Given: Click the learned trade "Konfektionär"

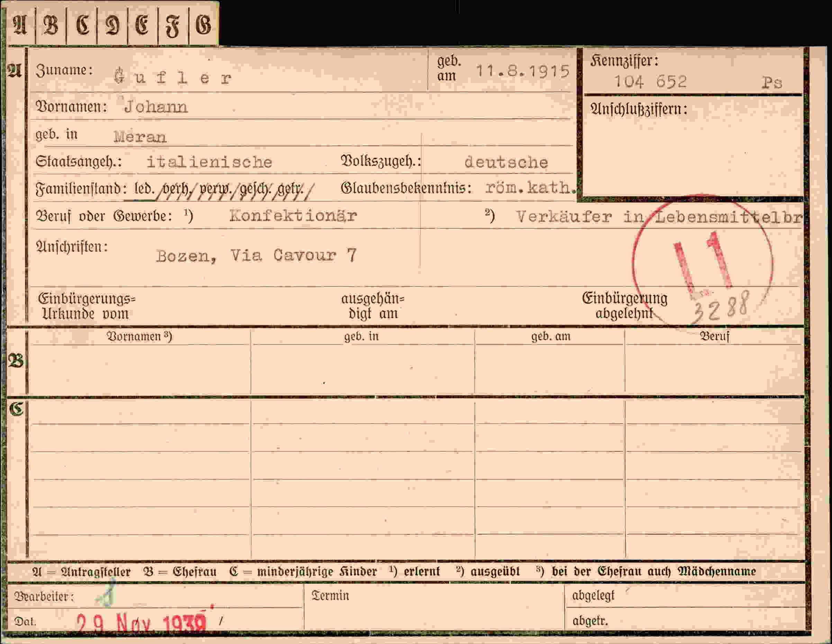Looking at the screenshot, I should (293, 216).
